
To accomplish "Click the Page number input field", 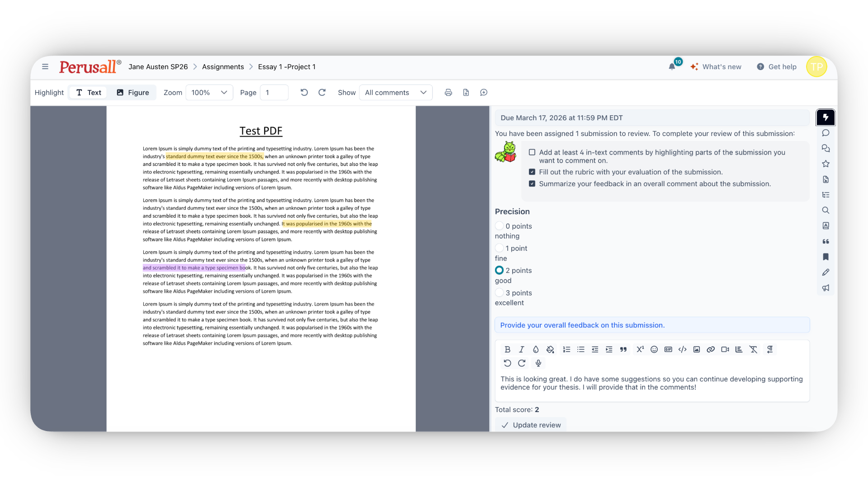I will click(274, 93).
